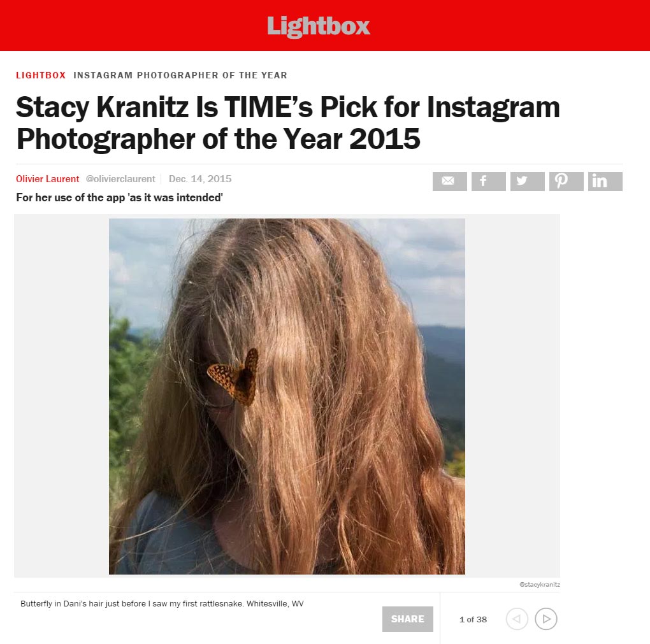This screenshot has width=650, height=644.
Task: Pin the article on Pinterest
Action: (567, 181)
